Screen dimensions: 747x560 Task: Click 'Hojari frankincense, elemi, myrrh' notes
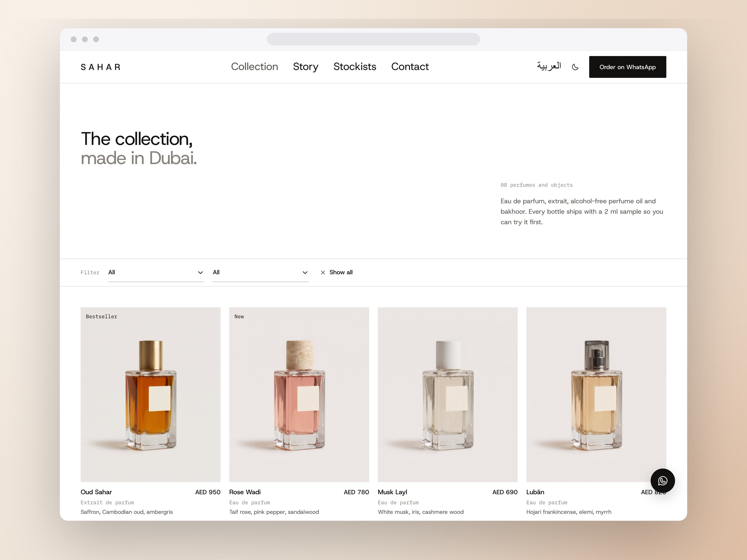tap(569, 512)
